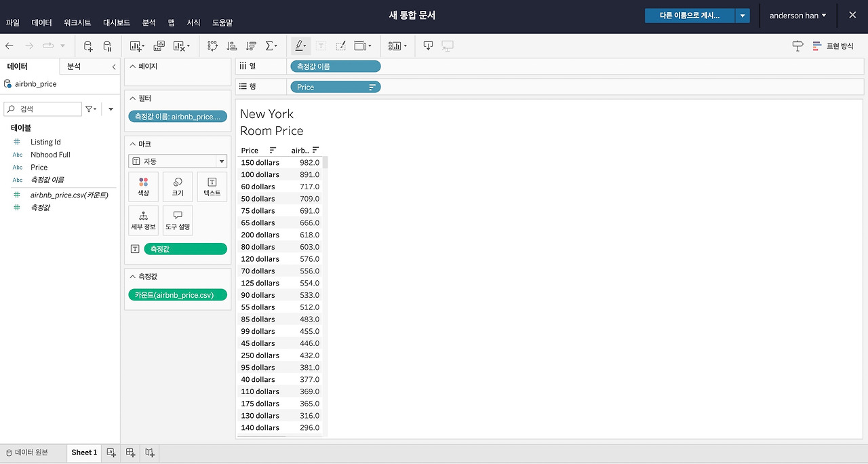Open the 도구 설명 (Tooltip) mark card
Image resolution: width=868 pixels, height=464 pixels.
pos(178,220)
